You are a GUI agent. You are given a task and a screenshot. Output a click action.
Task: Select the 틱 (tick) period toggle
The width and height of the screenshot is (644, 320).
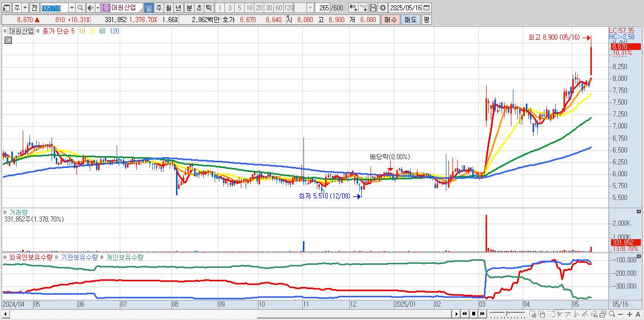point(208,8)
